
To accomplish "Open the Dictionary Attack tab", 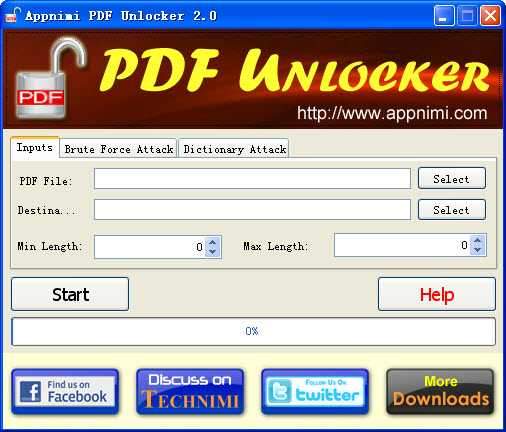I will coord(234,149).
